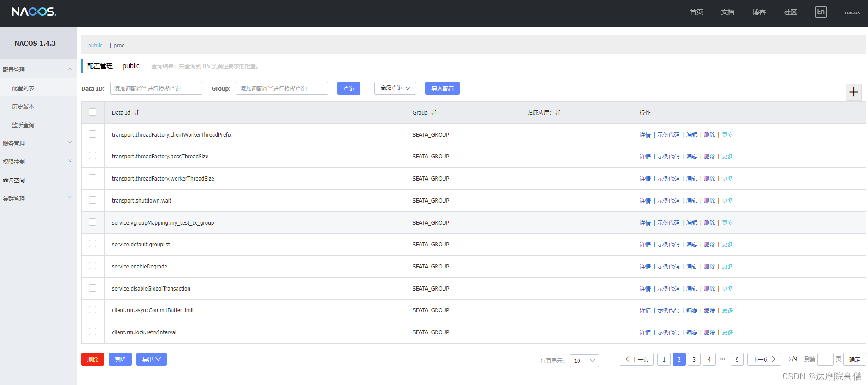Check the client.rm.asyncCommitBufferLimit row
868x385 pixels.
[x=93, y=309]
